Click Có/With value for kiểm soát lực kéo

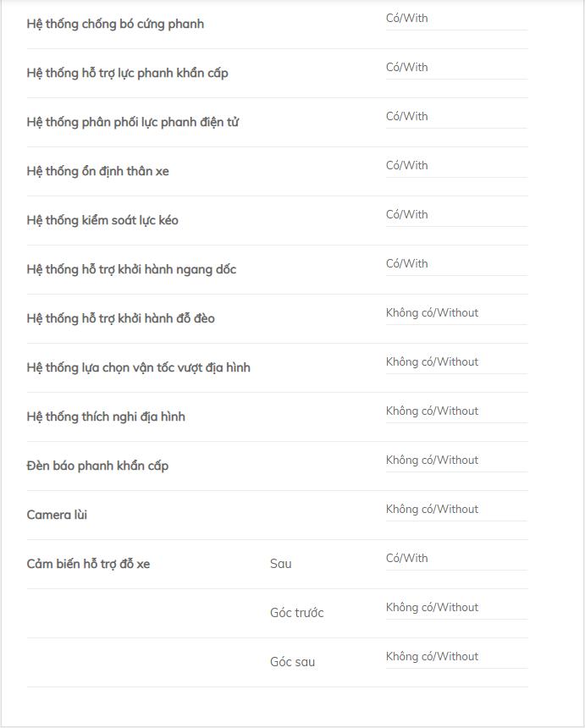pos(406,214)
